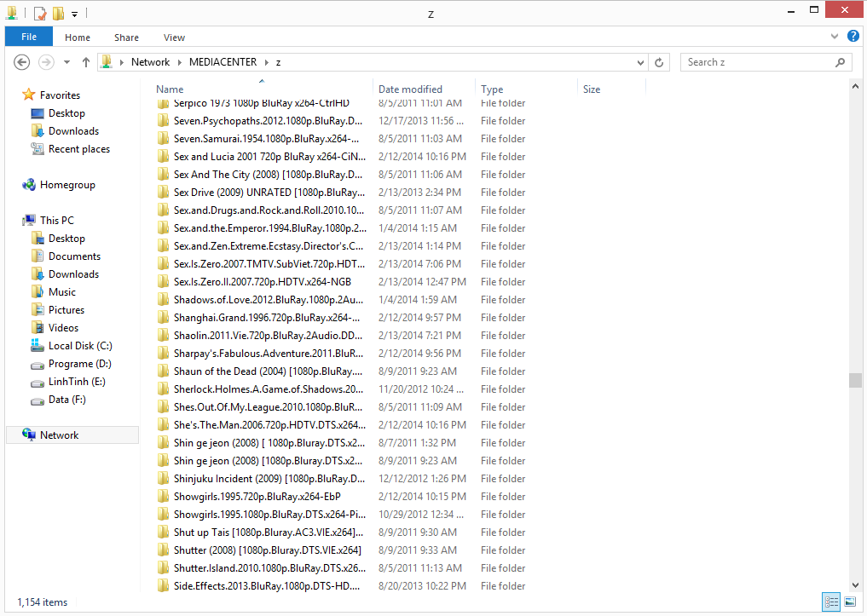Sort by Date modified column header

pyautogui.click(x=410, y=89)
